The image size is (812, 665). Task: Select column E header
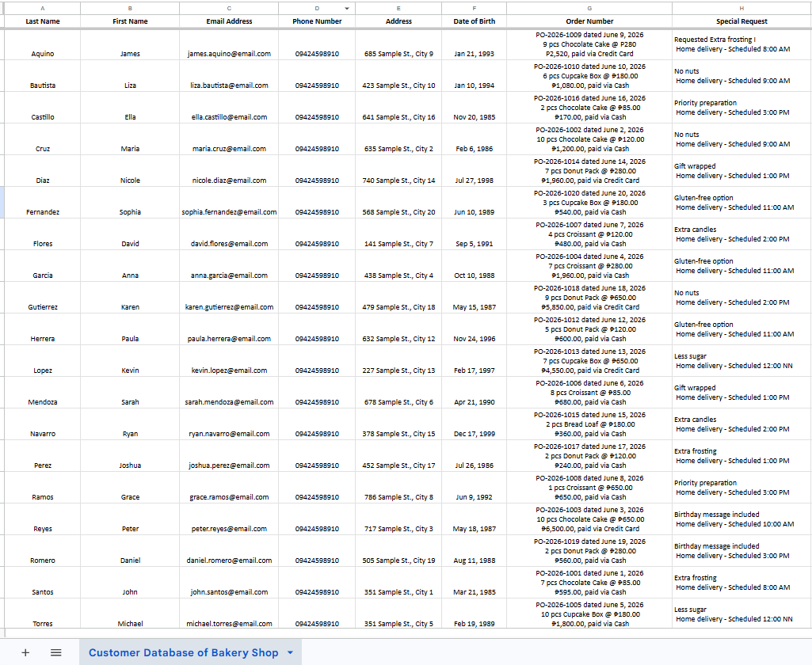coord(398,8)
